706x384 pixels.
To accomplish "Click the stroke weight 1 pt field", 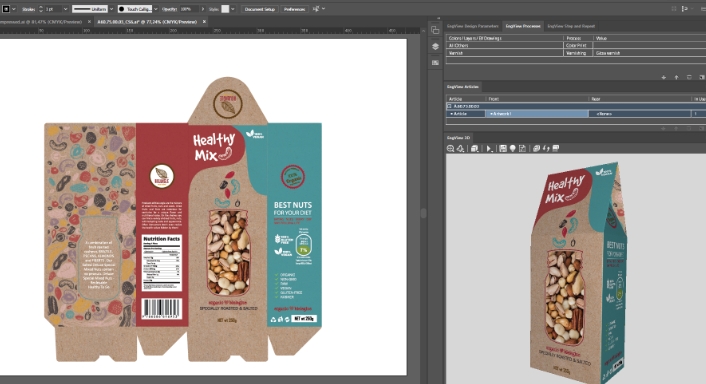I will pos(53,9).
